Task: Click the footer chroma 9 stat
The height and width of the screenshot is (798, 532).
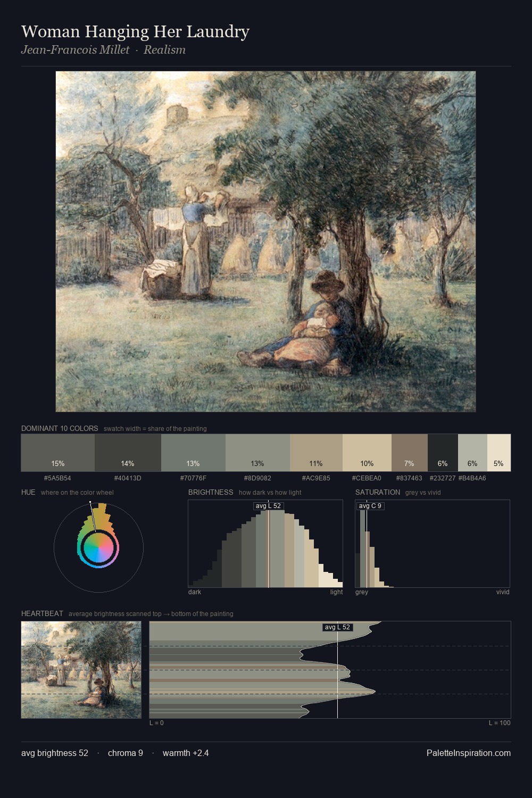Action: click(x=126, y=753)
